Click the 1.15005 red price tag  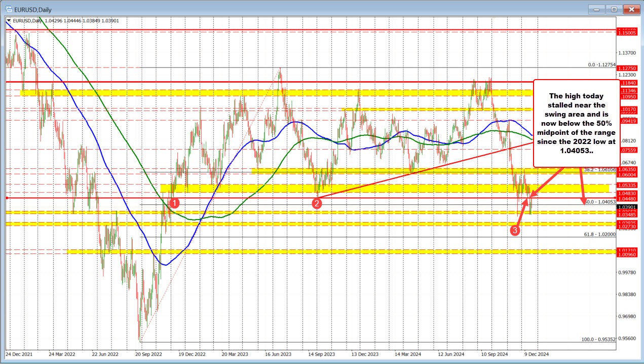coord(626,32)
